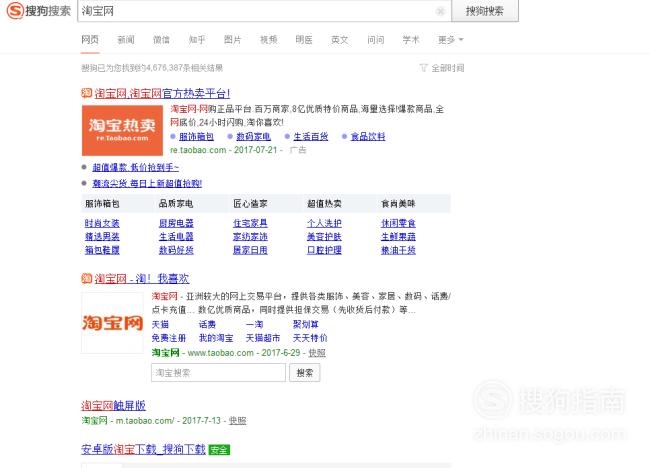View 快照 for www.taobao.com result
The height and width of the screenshot is (468, 650).
[317, 353]
